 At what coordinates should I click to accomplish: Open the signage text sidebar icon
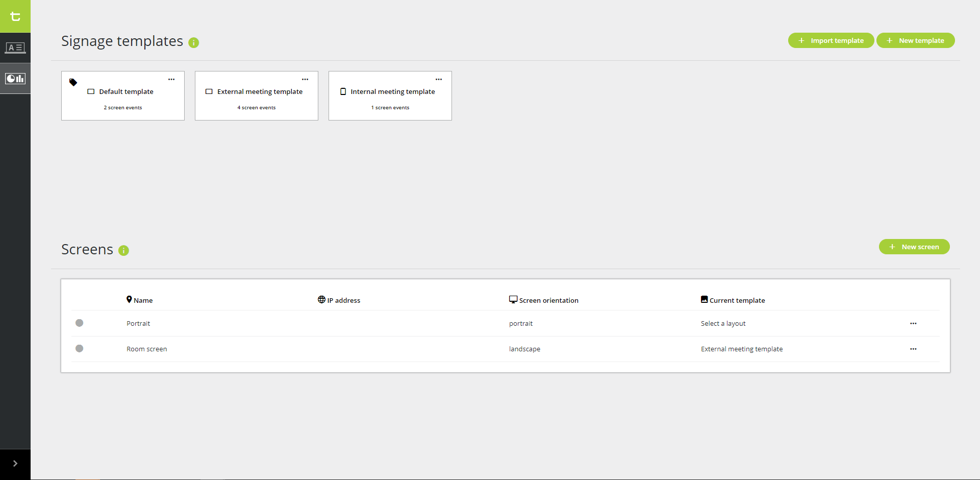pyautogui.click(x=15, y=48)
